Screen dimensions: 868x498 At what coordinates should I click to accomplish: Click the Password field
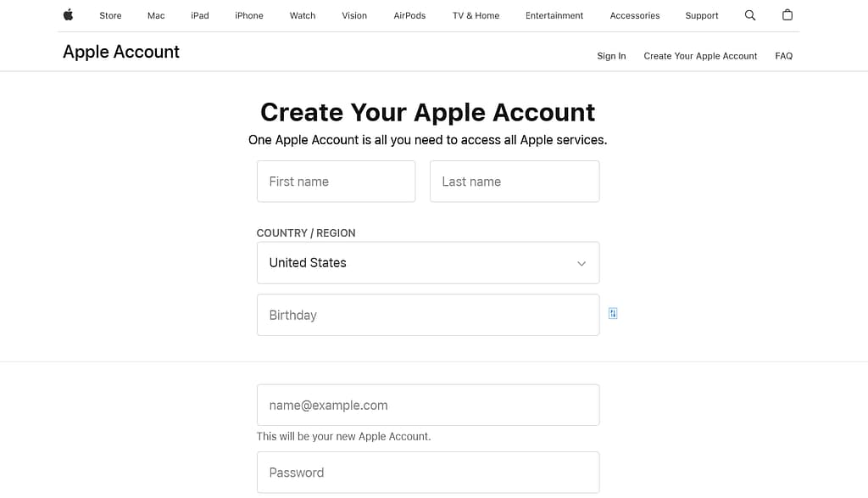427,473
